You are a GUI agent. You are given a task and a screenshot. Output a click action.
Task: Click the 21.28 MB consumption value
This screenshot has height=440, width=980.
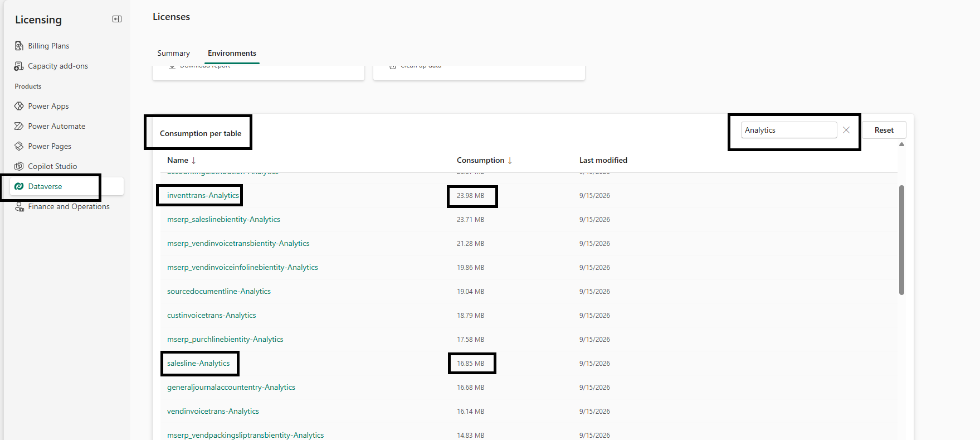click(470, 244)
